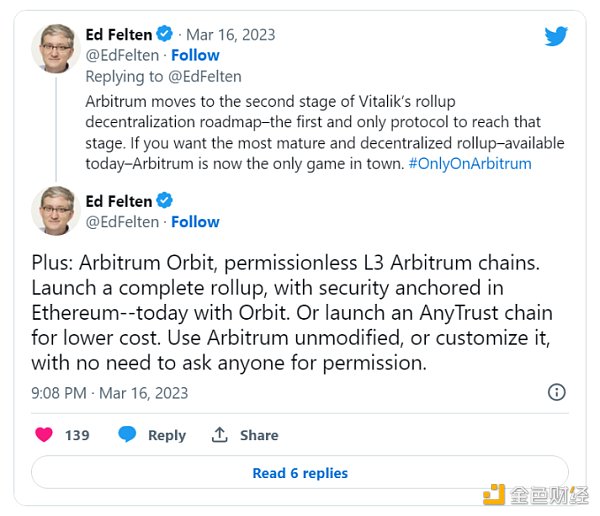Screen dimensions: 600x516
Task: Click the Twitter bird logo
Action: point(556,36)
